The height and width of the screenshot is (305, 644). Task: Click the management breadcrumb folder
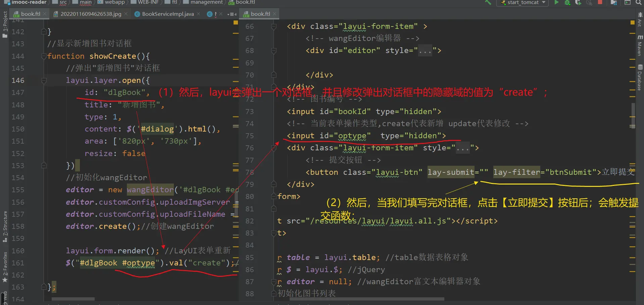tap(203, 2)
